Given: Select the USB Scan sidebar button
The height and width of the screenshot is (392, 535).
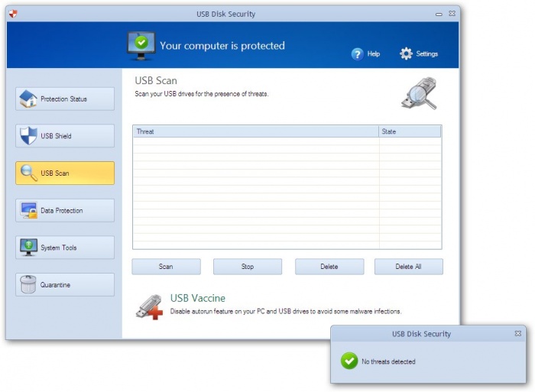Looking at the screenshot, I should point(65,173).
